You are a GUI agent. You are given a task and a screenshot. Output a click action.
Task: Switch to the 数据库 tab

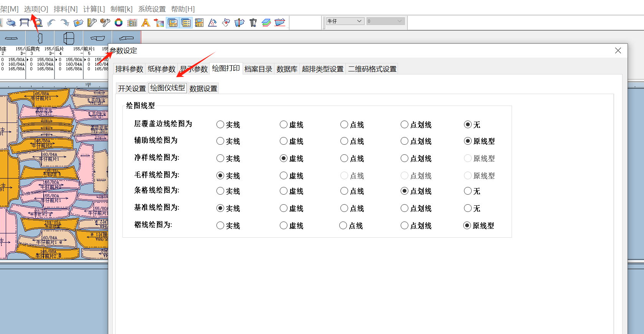click(x=287, y=69)
